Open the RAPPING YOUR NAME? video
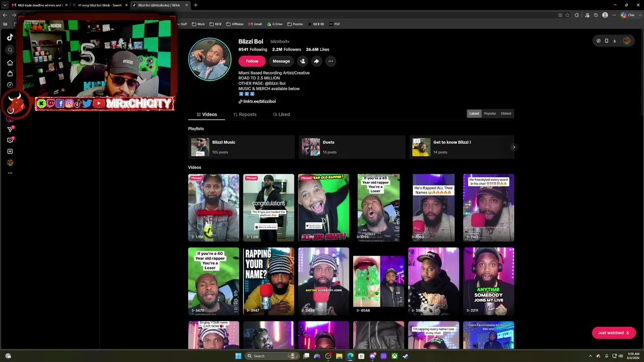This screenshot has height=362, width=644. coord(269,281)
